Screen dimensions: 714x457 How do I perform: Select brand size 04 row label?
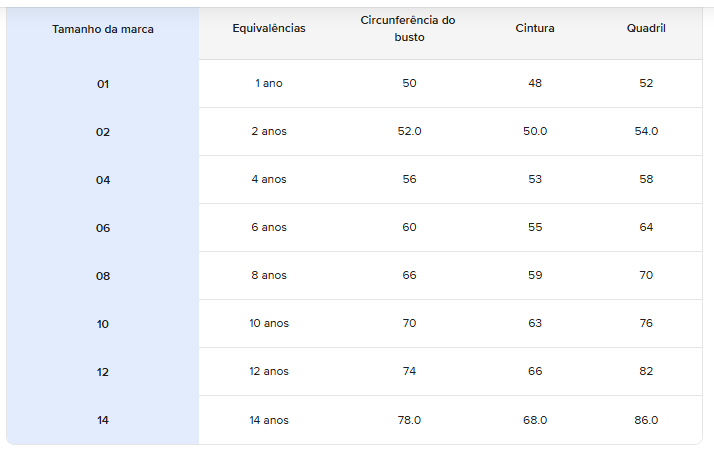(x=103, y=180)
